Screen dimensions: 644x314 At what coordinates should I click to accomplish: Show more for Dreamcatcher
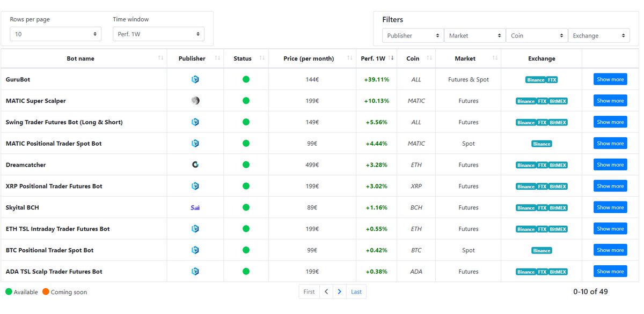610,165
